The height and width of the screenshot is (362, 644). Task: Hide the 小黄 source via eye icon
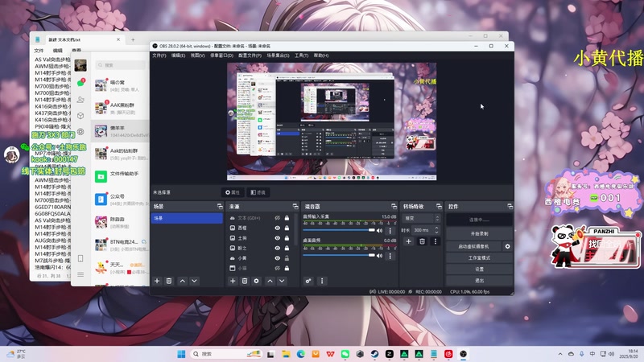277,258
